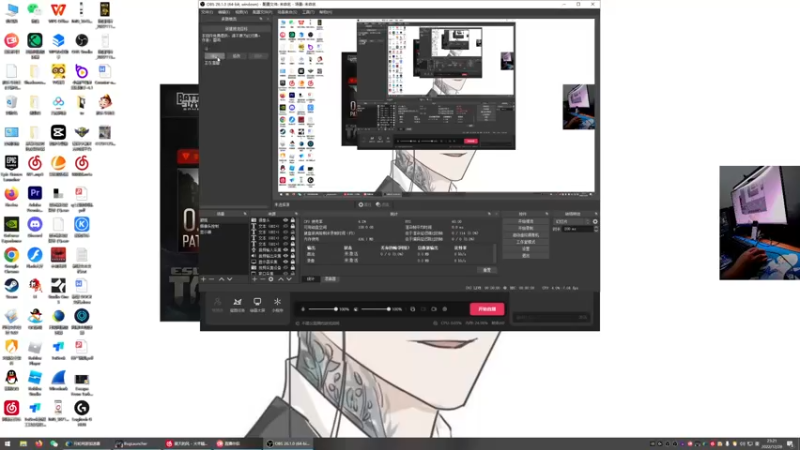Image resolution: width=800 pixels, height=450 pixels.
Task: Open WPS Office desktop shortcut
Action: [58, 13]
